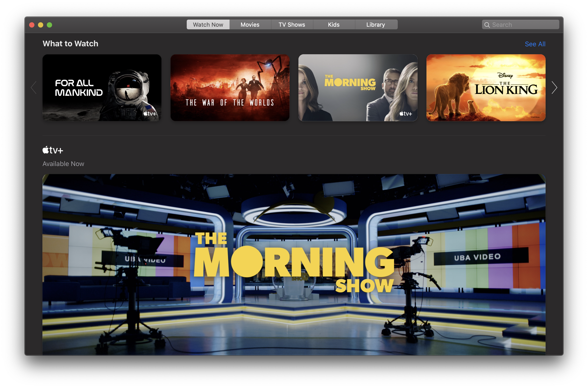The width and height of the screenshot is (588, 388).
Task: Click the large Morning Show featured banner
Action: pos(294,264)
